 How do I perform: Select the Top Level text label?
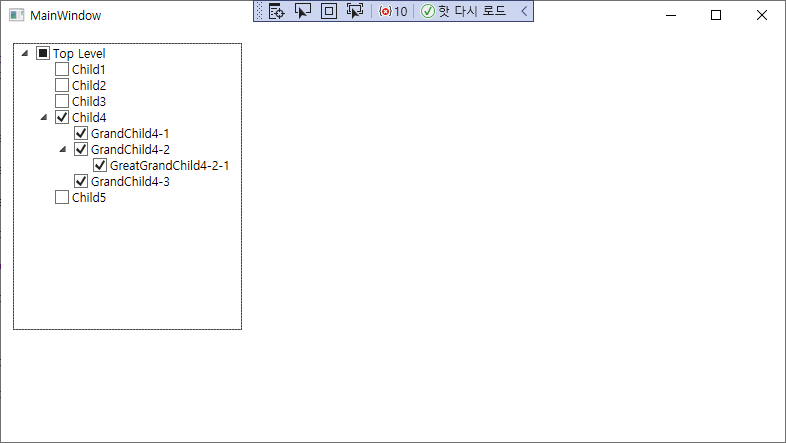pyautogui.click(x=79, y=54)
